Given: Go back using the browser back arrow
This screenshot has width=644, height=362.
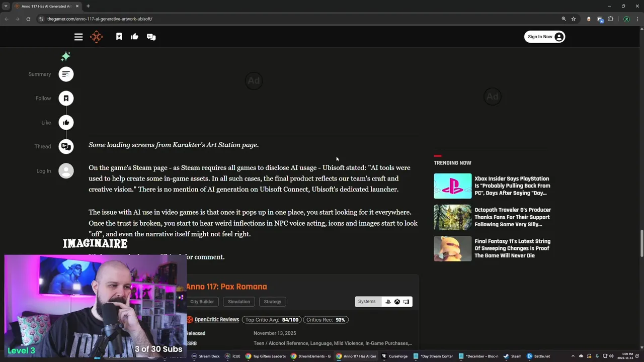Looking at the screenshot, I should tap(6, 19).
